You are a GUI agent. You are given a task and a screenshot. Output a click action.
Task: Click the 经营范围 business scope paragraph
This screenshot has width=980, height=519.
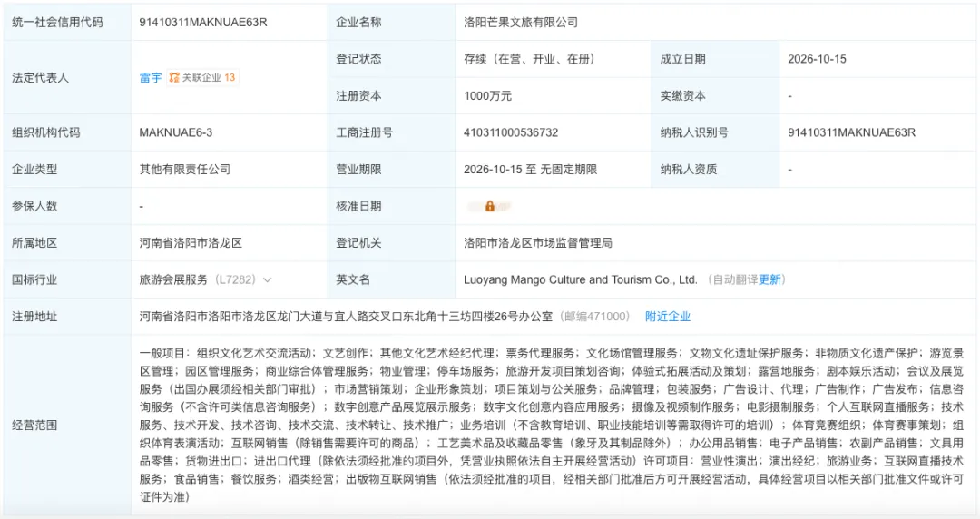[552, 425]
